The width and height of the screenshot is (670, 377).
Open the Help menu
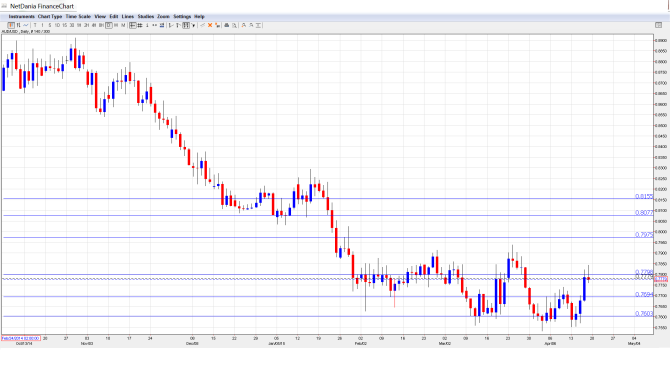[199, 16]
